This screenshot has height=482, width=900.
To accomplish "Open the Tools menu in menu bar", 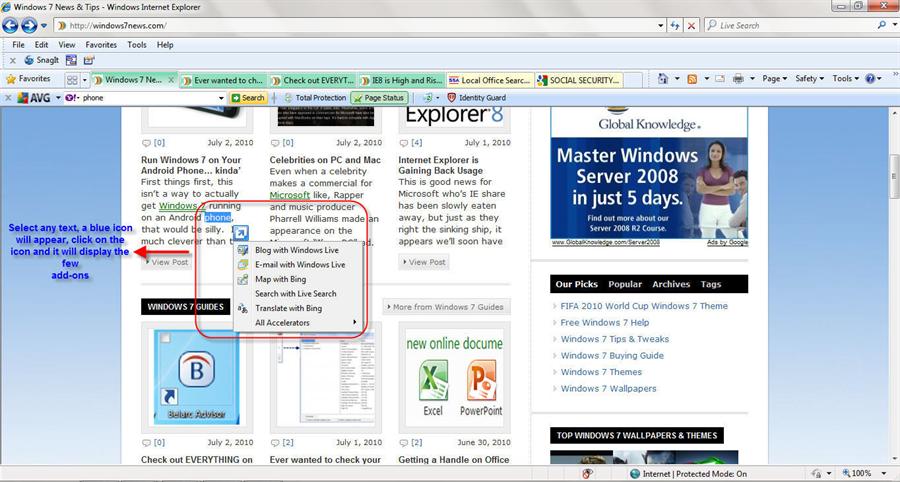I will click(137, 45).
